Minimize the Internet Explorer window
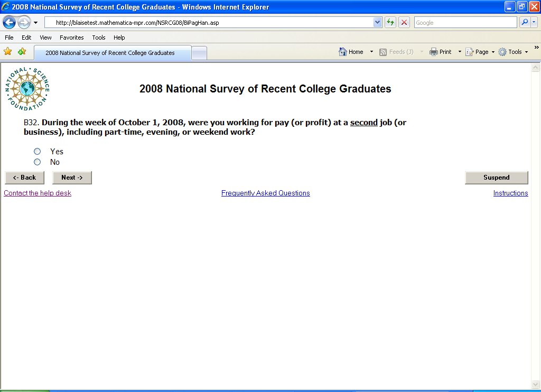This screenshot has height=392, width=541. [510, 6]
